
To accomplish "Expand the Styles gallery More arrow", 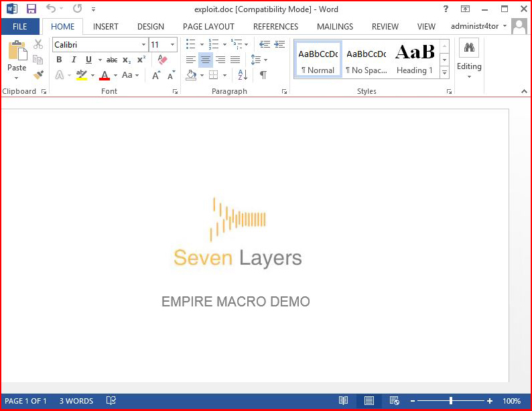I will coord(444,72).
